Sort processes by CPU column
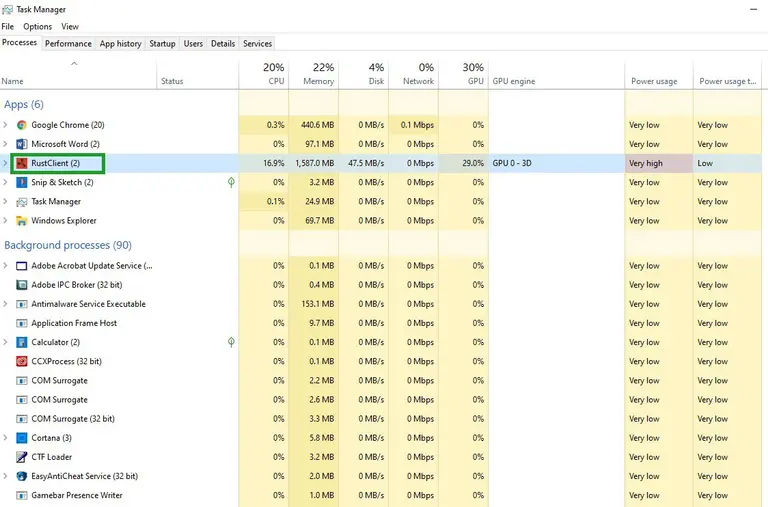 click(264, 74)
